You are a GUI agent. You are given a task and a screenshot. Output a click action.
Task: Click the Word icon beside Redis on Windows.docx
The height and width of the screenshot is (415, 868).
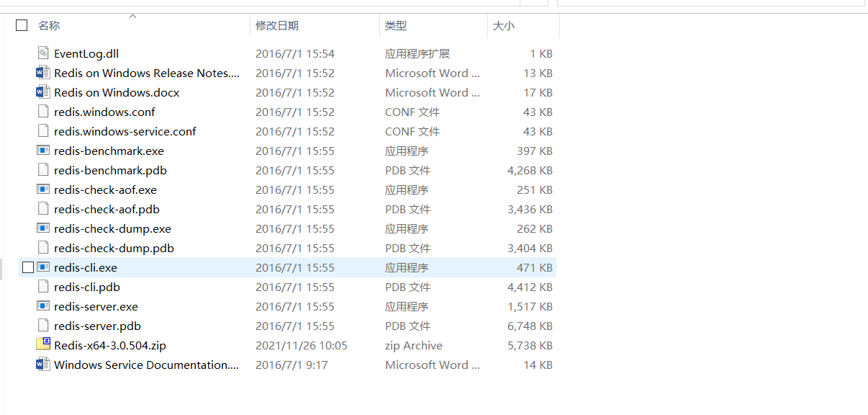43,92
